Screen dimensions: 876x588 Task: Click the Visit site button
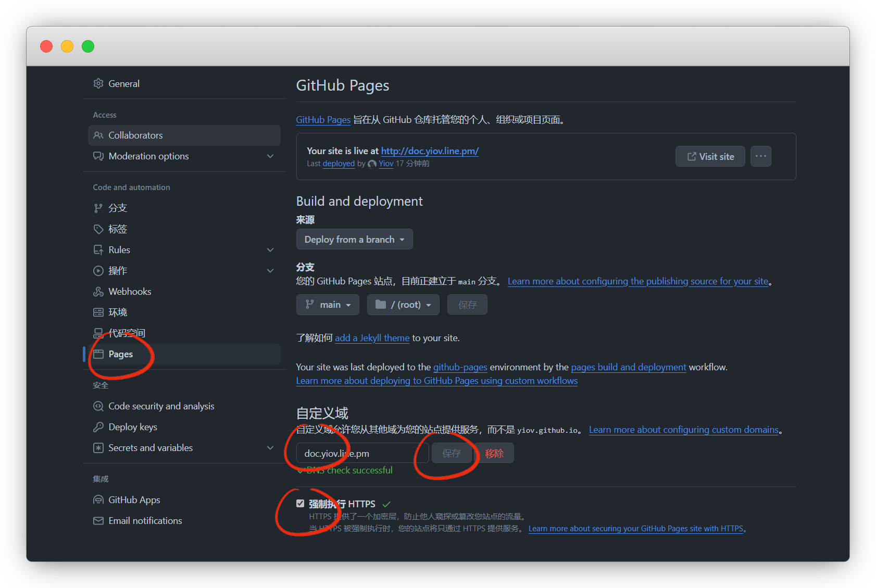point(710,157)
